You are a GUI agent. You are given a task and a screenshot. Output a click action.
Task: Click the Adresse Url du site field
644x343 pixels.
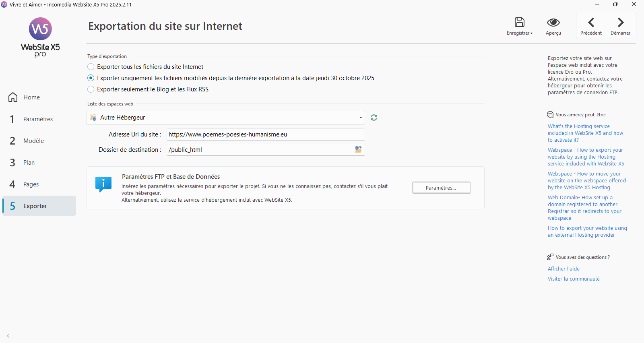[266, 134]
